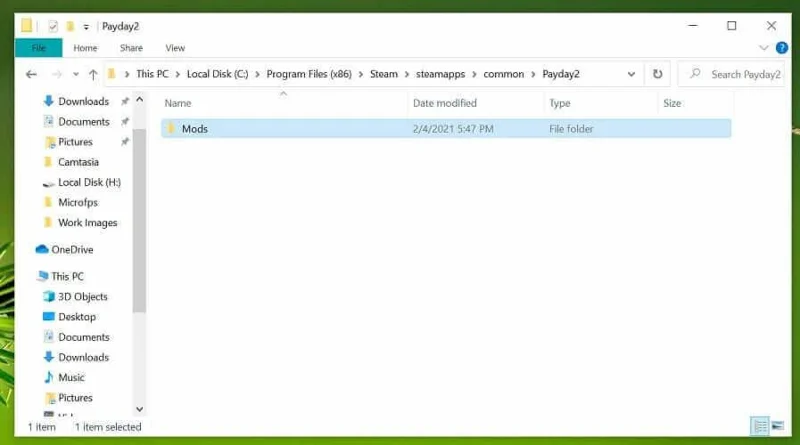The height and width of the screenshot is (445, 800).
Task: Open Downloads in Quick access
Action: [83, 102]
